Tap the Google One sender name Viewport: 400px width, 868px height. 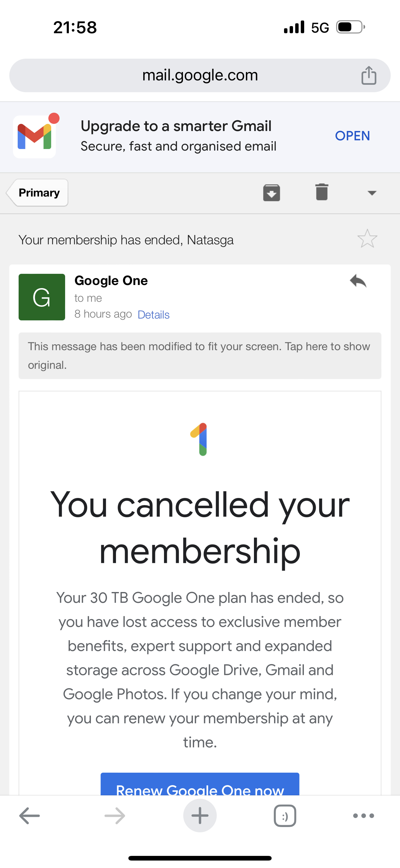[111, 281]
